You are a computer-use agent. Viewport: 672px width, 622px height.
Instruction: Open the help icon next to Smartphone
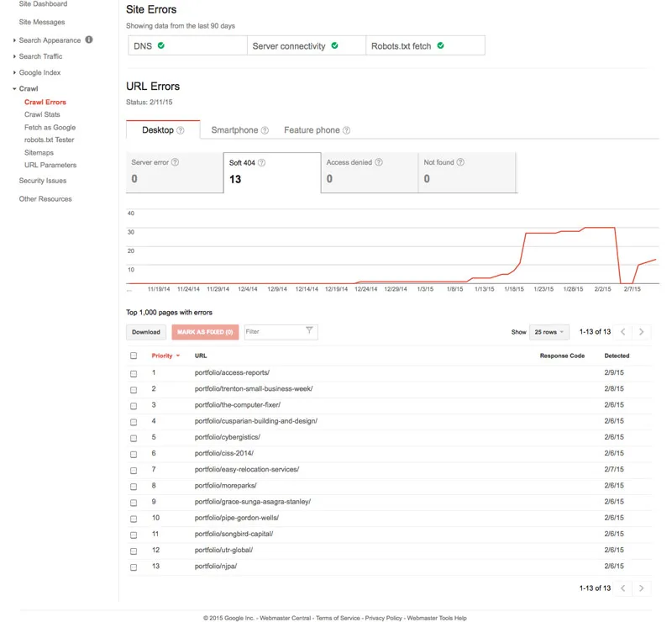click(265, 130)
